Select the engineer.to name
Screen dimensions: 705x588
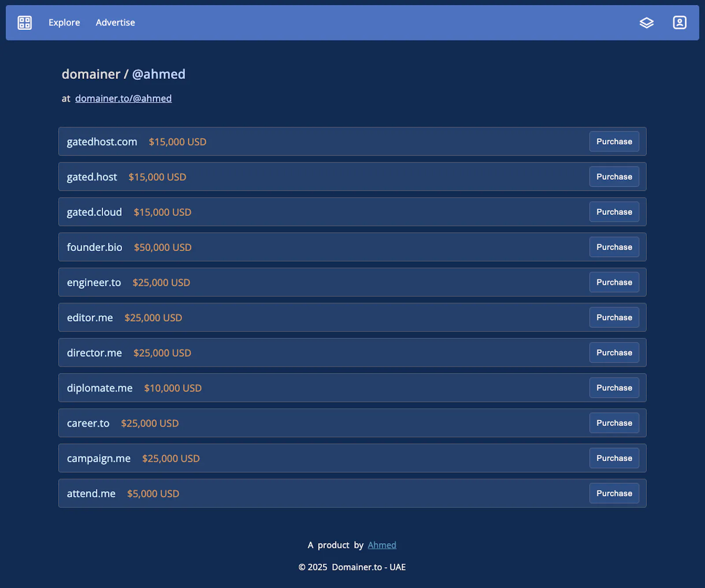tap(94, 283)
